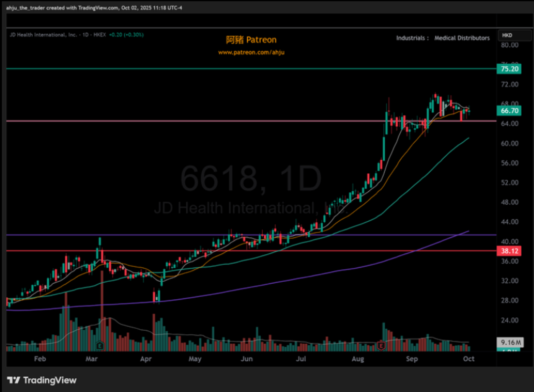The height and width of the screenshot is (392, 534).
Task: Click the 'Sep' label on time axis
Action: tap(412, 359)
